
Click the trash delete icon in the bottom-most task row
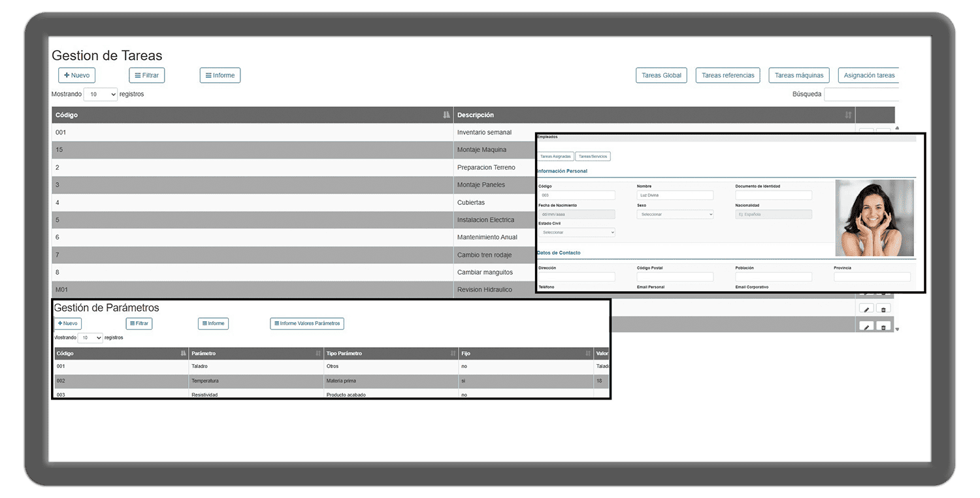click(883, 327)
